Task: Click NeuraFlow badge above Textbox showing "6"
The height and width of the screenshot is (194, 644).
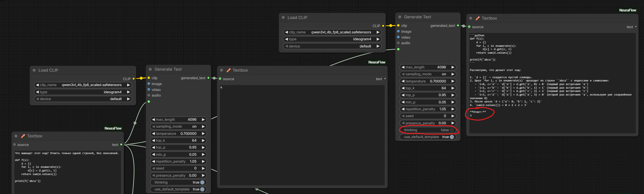Action: coord(377,62)
